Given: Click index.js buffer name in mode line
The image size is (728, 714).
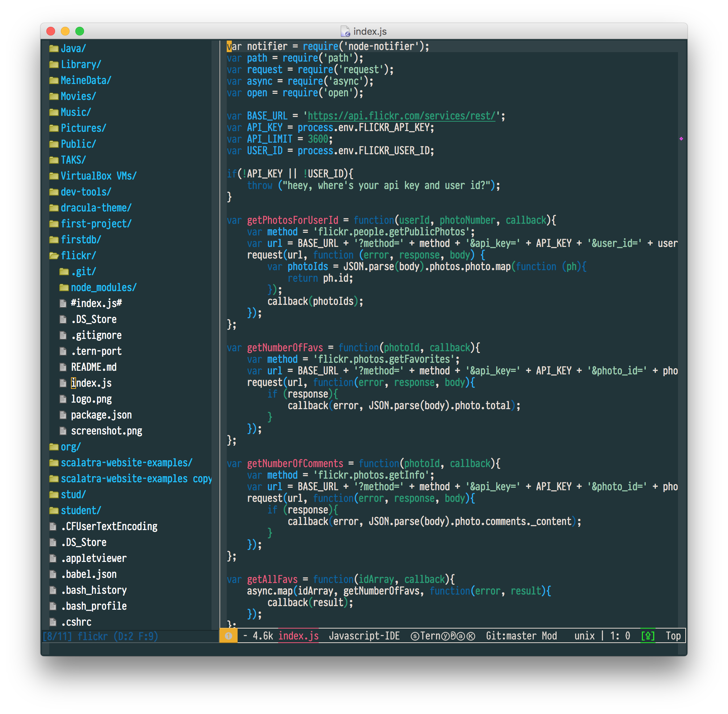Looking at the screenshot, I should [298, 636].
